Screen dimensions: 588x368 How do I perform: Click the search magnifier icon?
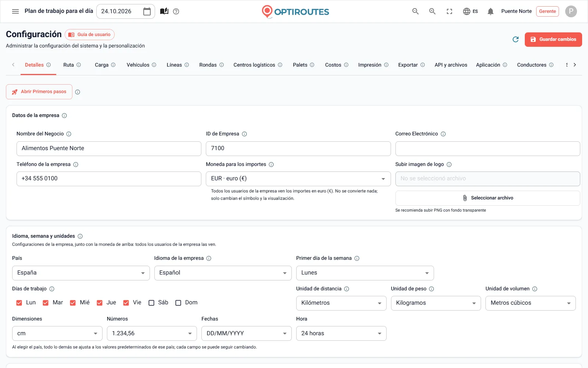[415, 11]
